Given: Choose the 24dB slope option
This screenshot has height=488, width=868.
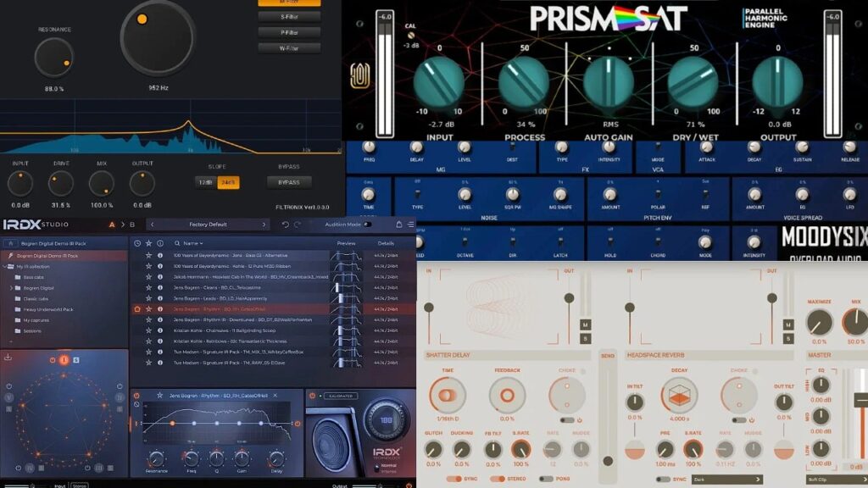Looking at the screenshot, I should tap(228, 182).
